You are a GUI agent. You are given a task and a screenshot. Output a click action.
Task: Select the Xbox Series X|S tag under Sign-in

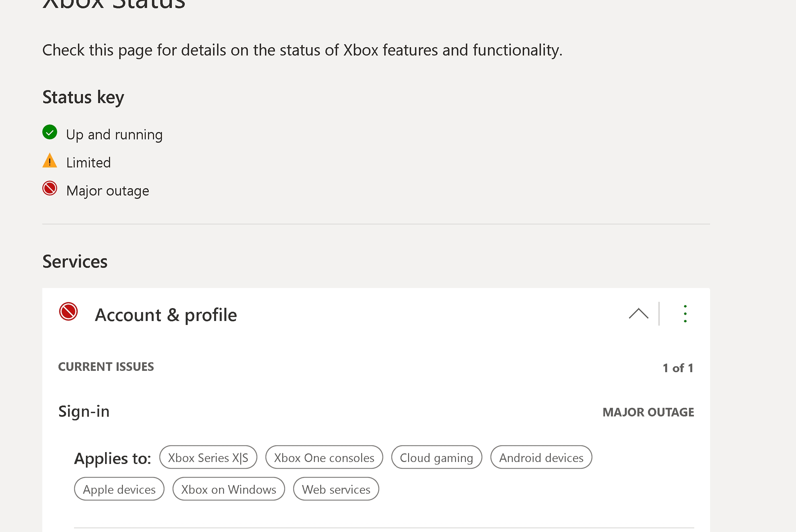coord(208,457)
